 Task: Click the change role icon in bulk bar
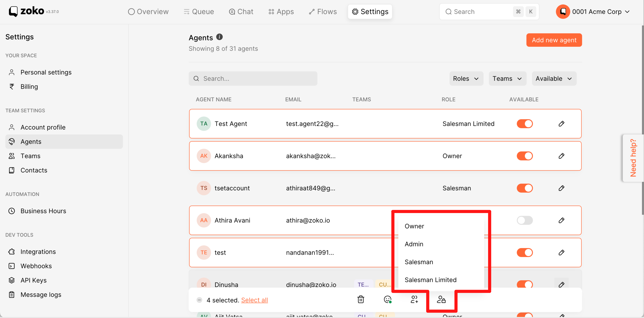[x=441, y=300]
